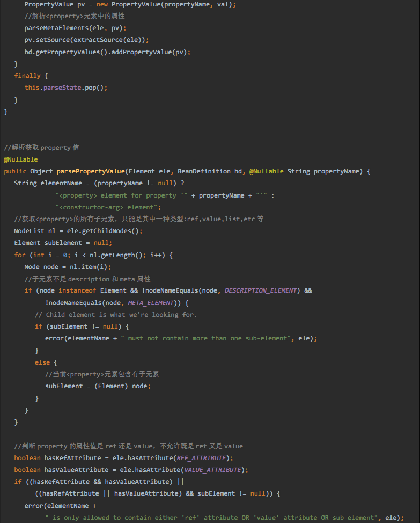Click the 'parsePropertyValue' method name
The image size is (420, 523).
(x=91, y=171)
